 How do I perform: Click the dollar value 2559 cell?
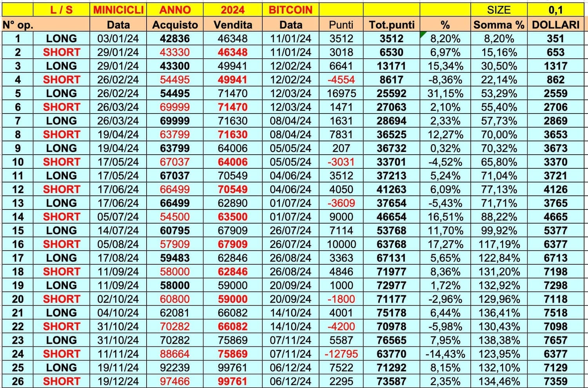[556, 93]
